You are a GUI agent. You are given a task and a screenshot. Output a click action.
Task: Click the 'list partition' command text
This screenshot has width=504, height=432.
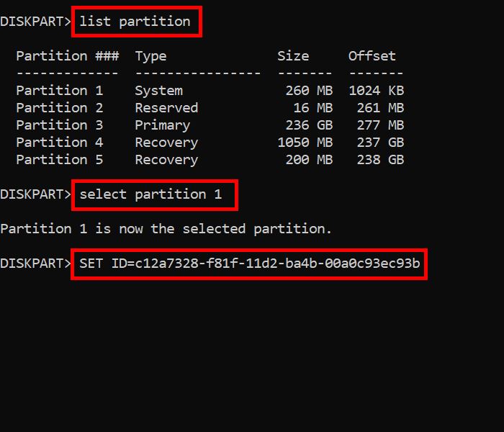click(x=135, y=22)
